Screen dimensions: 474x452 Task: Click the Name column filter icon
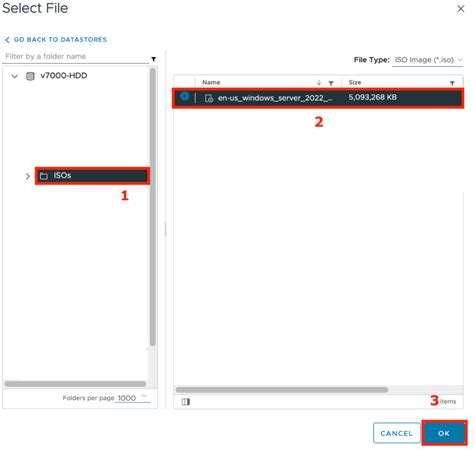pos(331,83)
